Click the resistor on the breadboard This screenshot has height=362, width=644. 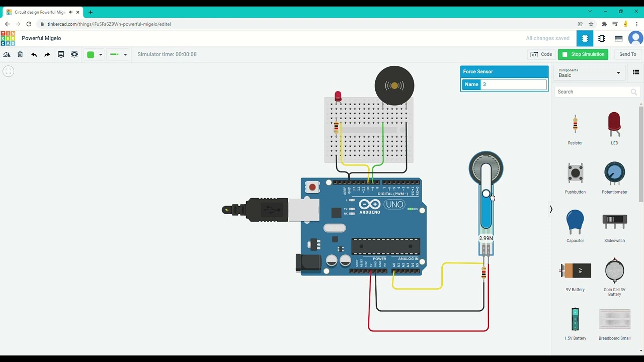pyautogui.click(x=336, y=128)
